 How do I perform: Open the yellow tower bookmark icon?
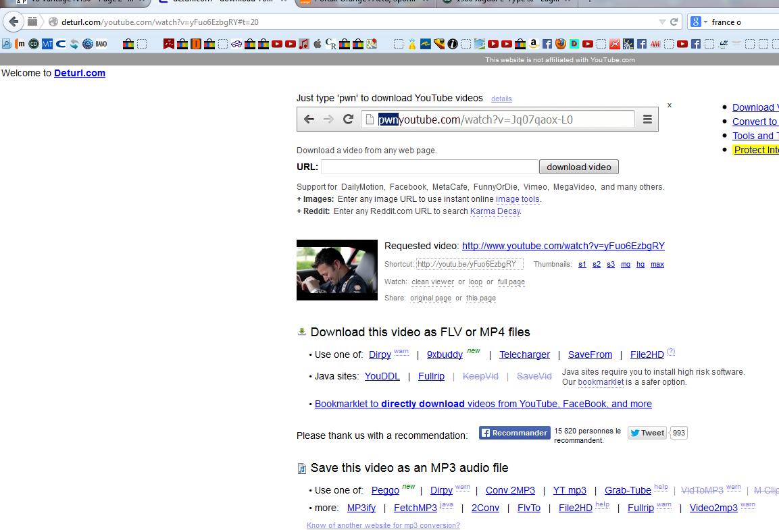412,44
